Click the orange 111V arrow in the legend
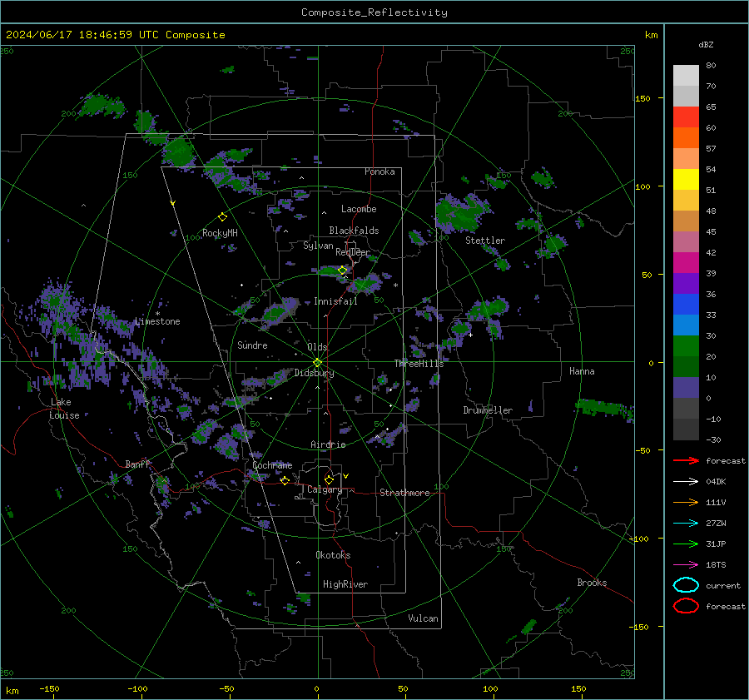 coord(686,502)
